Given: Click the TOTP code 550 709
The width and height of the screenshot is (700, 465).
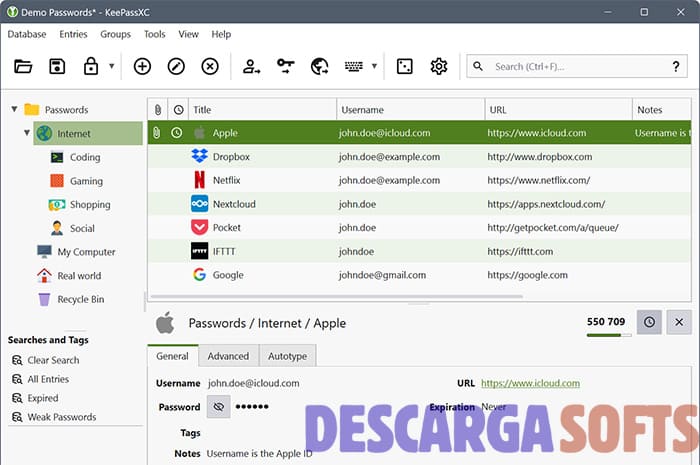Looking at the screenshot, I should coord(606,322).
